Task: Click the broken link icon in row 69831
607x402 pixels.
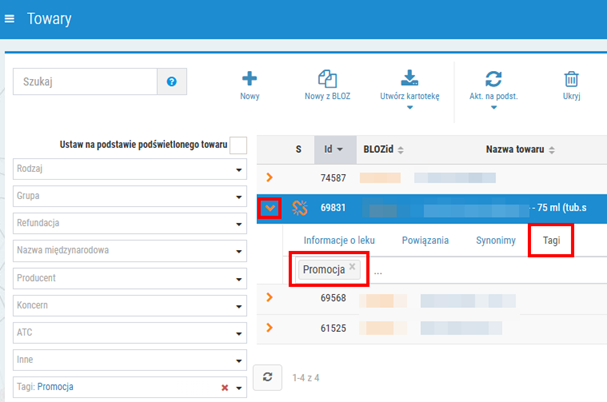Action: pyautogui.click(x=300, y=208)
